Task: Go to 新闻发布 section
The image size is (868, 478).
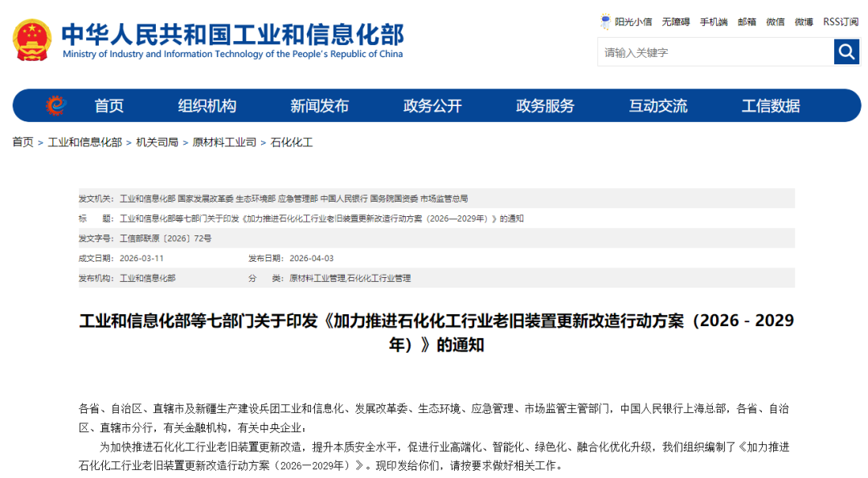Action: pyautogui.click(x=320, y=106)
